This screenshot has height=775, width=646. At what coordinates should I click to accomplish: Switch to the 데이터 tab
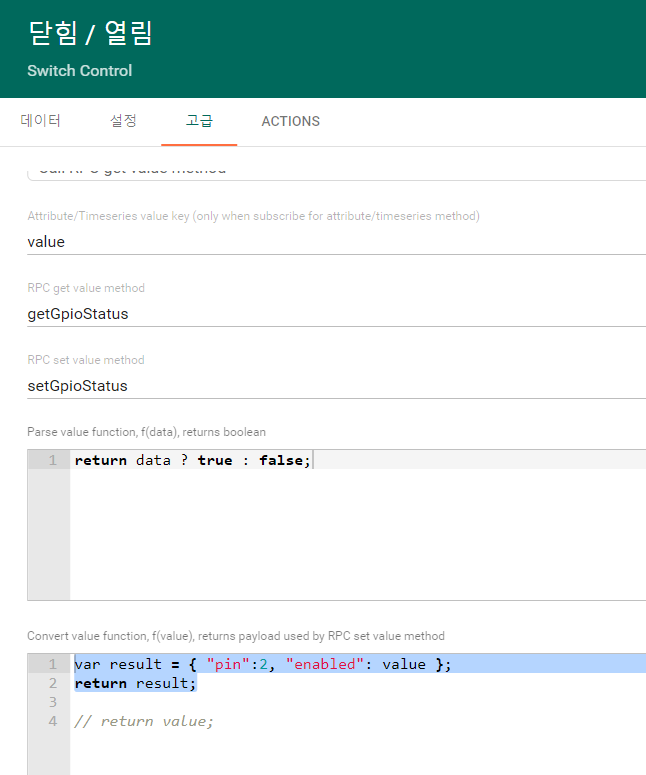coord(41,121)
